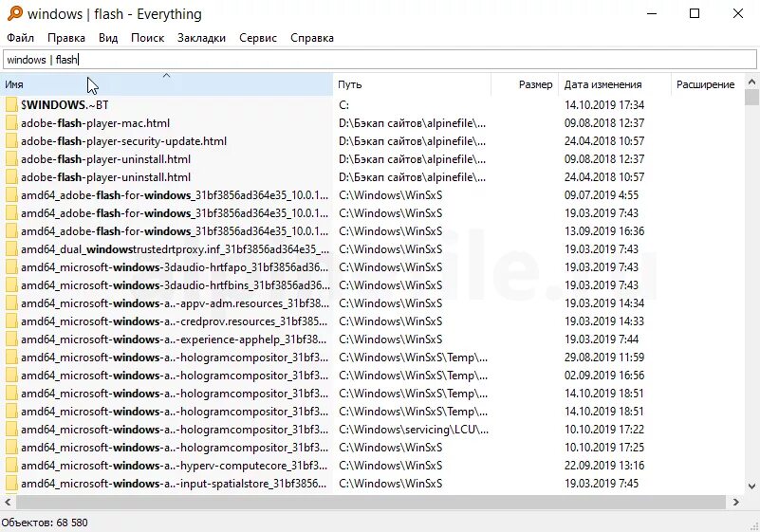
Task: Open the Вид menu
Action: coord(108,38)
